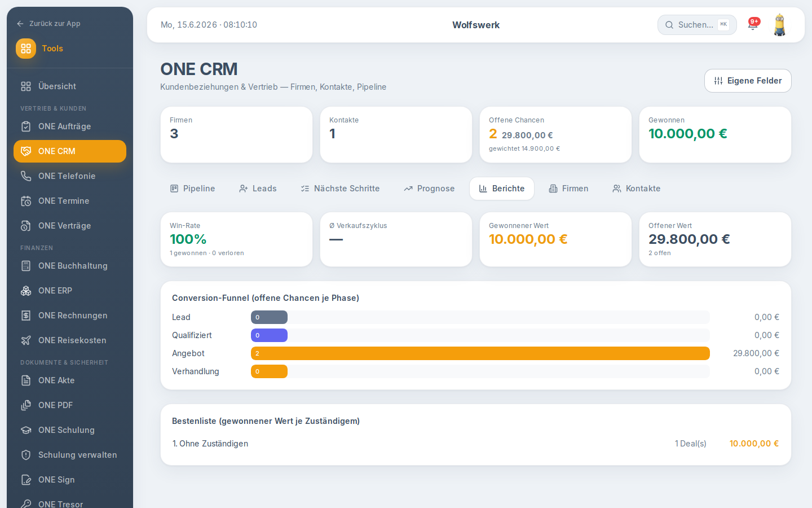Image resolution: width=812 pixels, height=508 pixels.
Task: Click the ONE Sign pen icon
Action: click(x=26, y=480)
